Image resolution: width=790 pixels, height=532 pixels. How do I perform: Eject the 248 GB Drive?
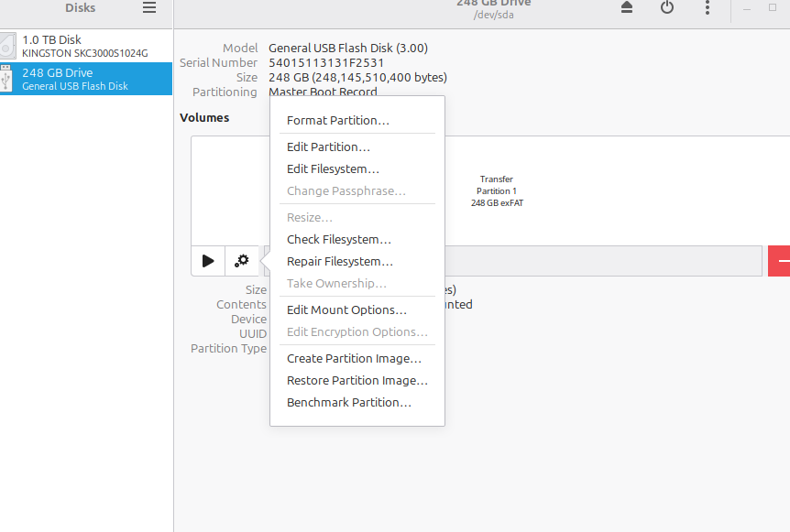[626, 8]
